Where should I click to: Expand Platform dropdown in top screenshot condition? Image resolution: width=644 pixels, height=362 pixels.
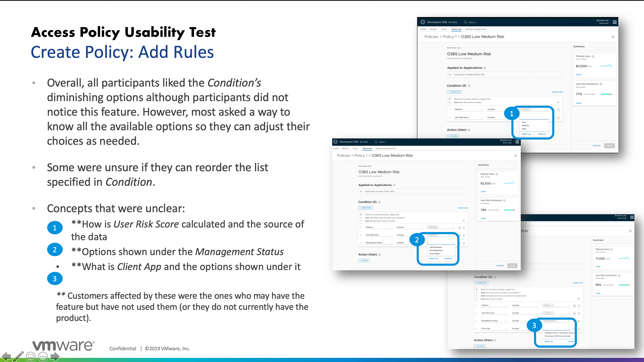tap(469, 109)
